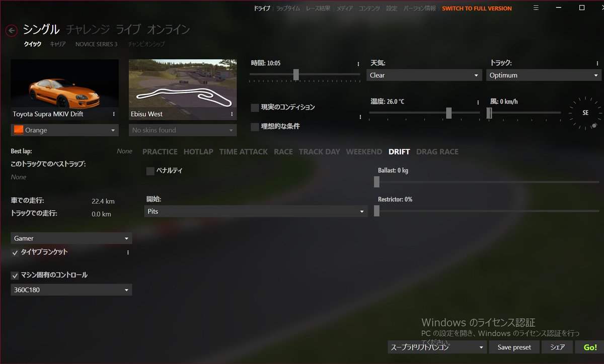Image resolution: width=604 pixels, height=364 pixels.
Task: Minimize the Content Manager window
Action: 559,8
